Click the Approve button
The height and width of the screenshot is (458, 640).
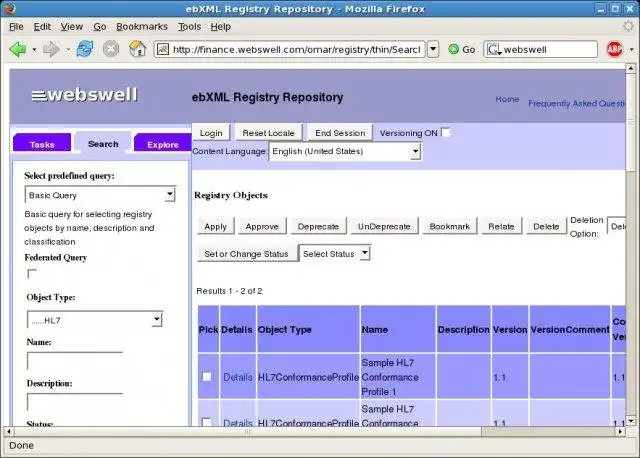coord(262,227)
